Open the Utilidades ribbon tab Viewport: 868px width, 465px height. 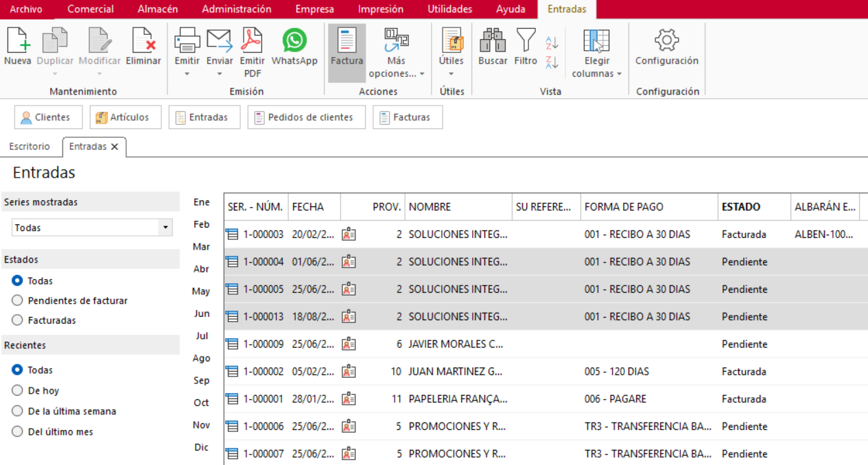[x=450, y=9]
